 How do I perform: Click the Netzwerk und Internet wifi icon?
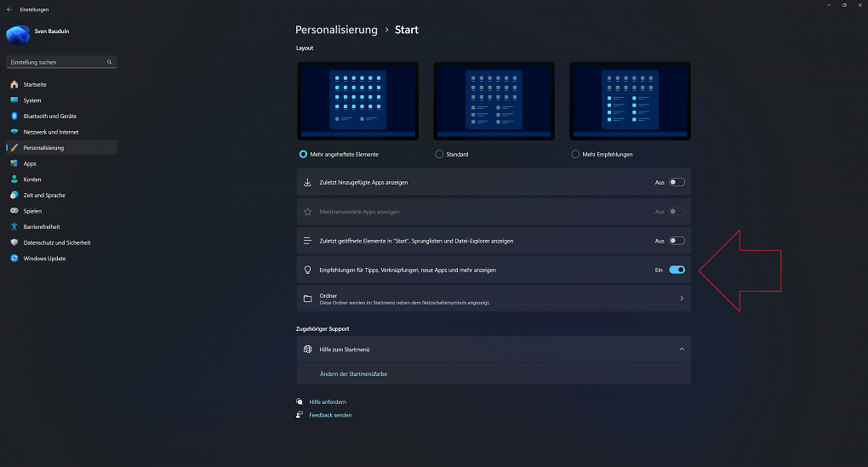click(x=14, y=132)
